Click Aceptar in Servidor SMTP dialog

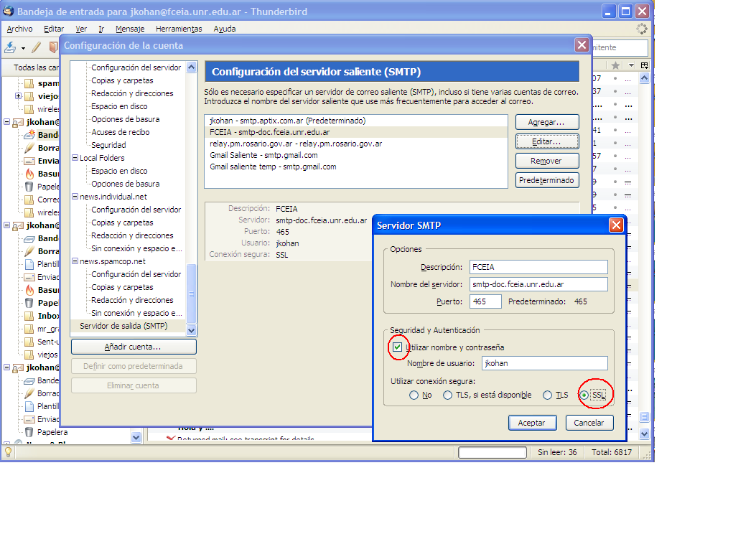point(532,423)
